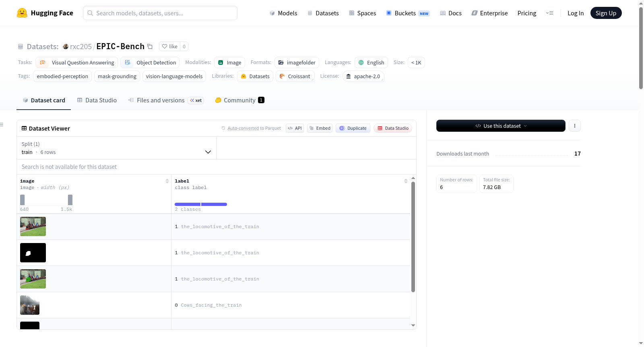This screenshot has height=347, width=644.
Task: Open Data Studio from viewer header
Action: click(393, 128)
